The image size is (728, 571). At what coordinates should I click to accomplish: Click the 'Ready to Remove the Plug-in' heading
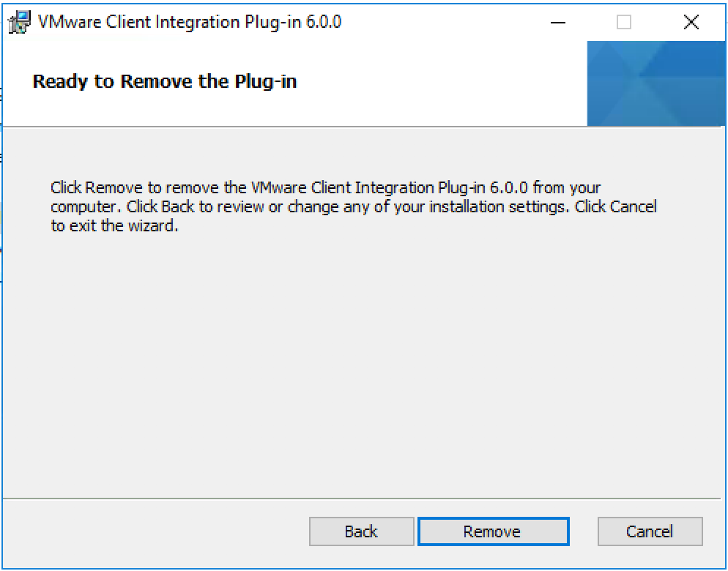point(164,82)
